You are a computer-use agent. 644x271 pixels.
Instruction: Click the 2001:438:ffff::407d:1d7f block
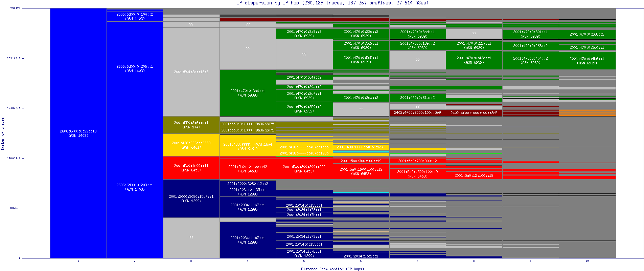[361, 147]
